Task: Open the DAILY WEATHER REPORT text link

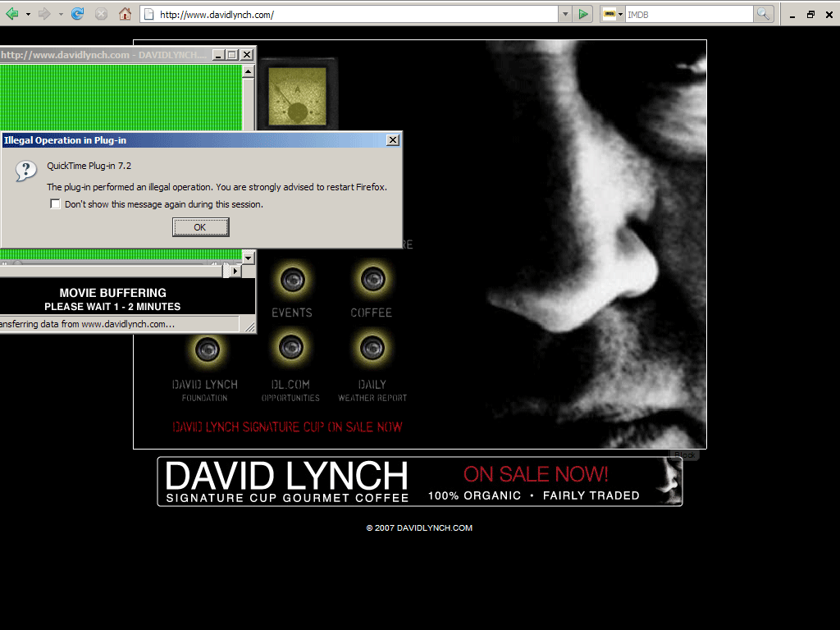Action: coord(372,390)
